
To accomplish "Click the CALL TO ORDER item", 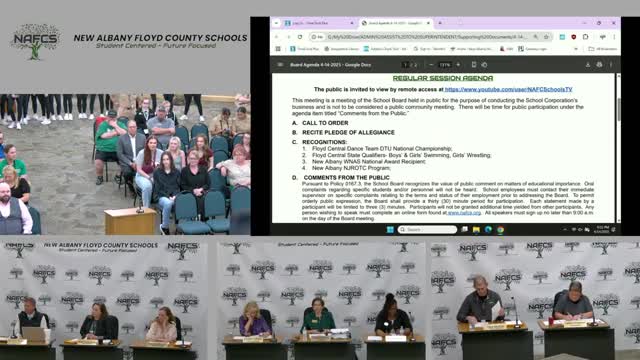I will pyautogui.click(x=325, y=123).
